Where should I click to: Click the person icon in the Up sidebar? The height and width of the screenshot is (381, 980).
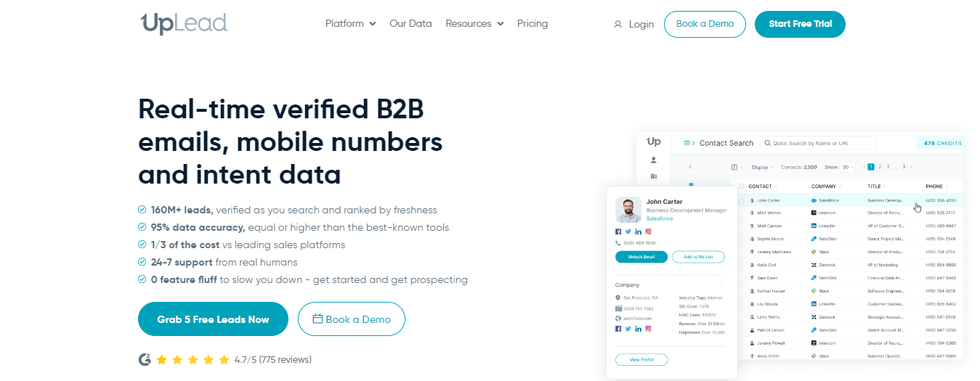[654, 160]
